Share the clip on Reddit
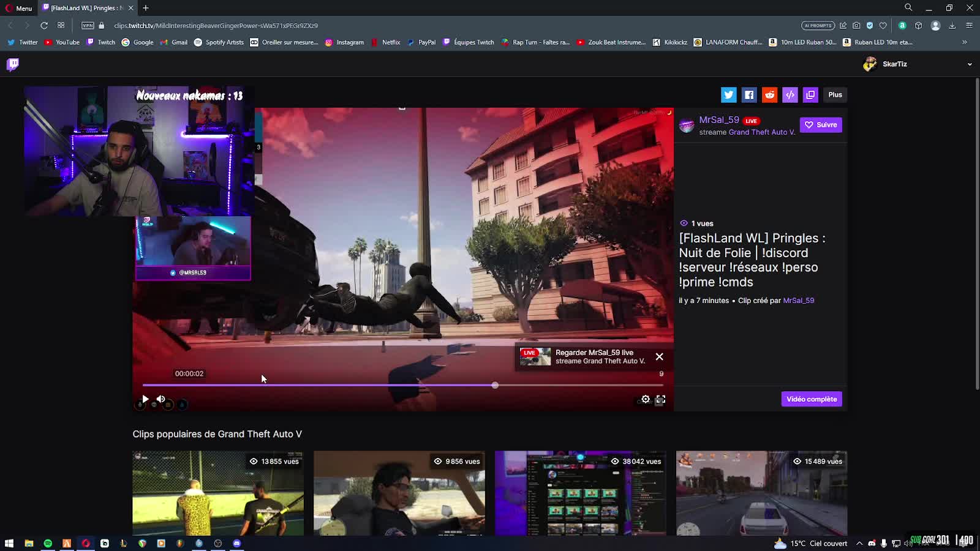 (770, 95)
